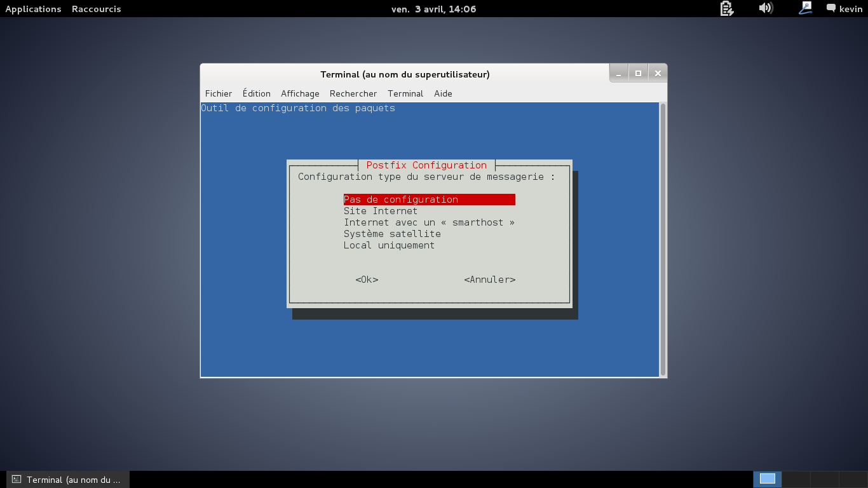Screen dimensions: 868x488
Task: Switch to third workspace in pager
Action: [x=825, y=479]
